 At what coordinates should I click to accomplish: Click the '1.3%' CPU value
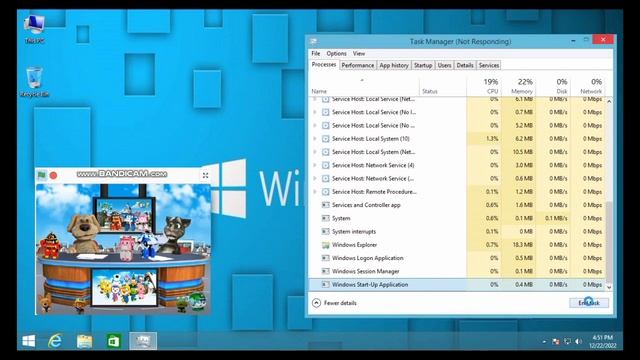(x=492, y=139)
